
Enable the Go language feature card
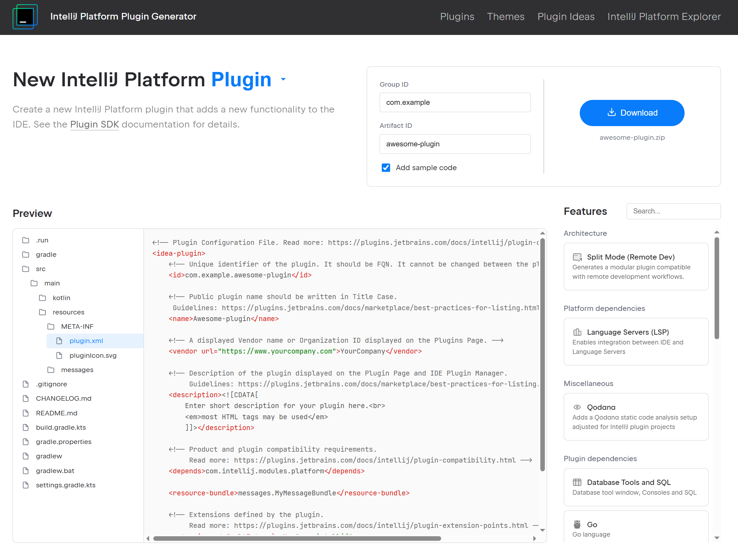click(x=636, y=527)
